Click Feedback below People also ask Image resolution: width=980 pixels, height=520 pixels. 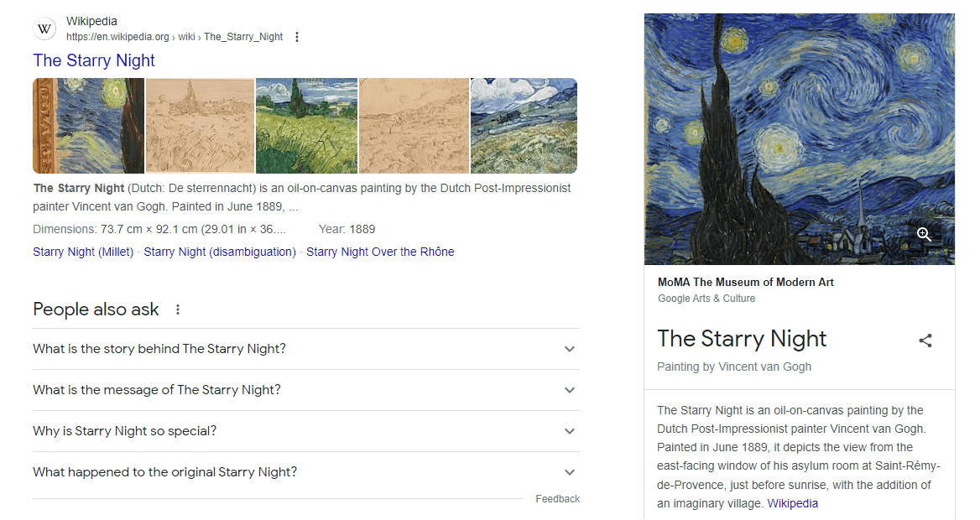(557, 499)
